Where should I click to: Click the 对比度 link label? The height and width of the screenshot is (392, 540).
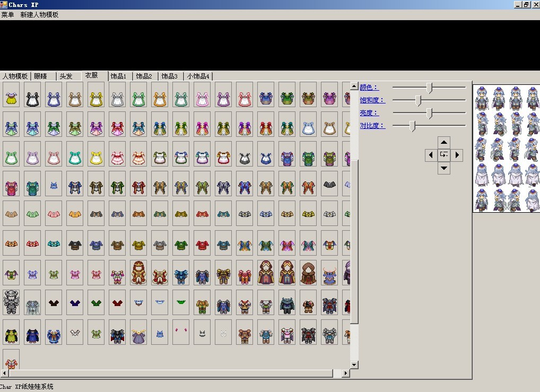click(x=372, y=126)
